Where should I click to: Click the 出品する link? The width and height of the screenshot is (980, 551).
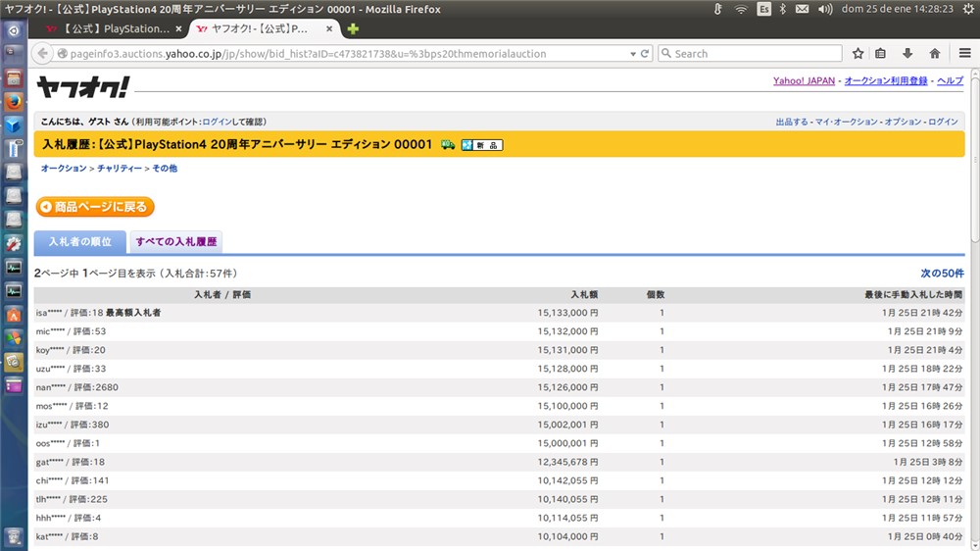(x=792, y=122)
